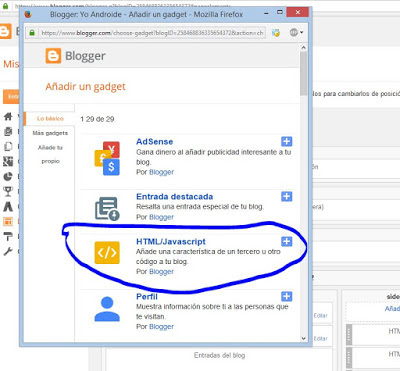
Task: Click the HTML/Javascript code icon
Action: pyautogui.click(x=107, y=252)
